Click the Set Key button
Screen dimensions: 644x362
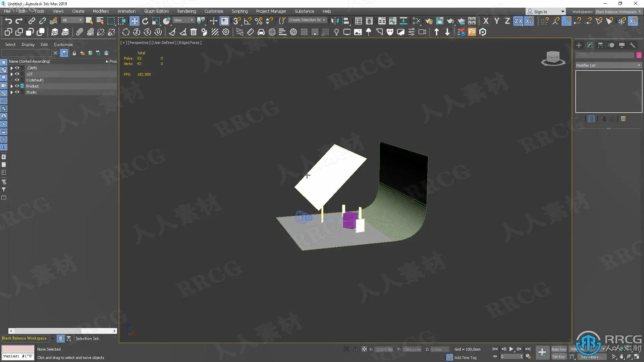coord(558,357)
